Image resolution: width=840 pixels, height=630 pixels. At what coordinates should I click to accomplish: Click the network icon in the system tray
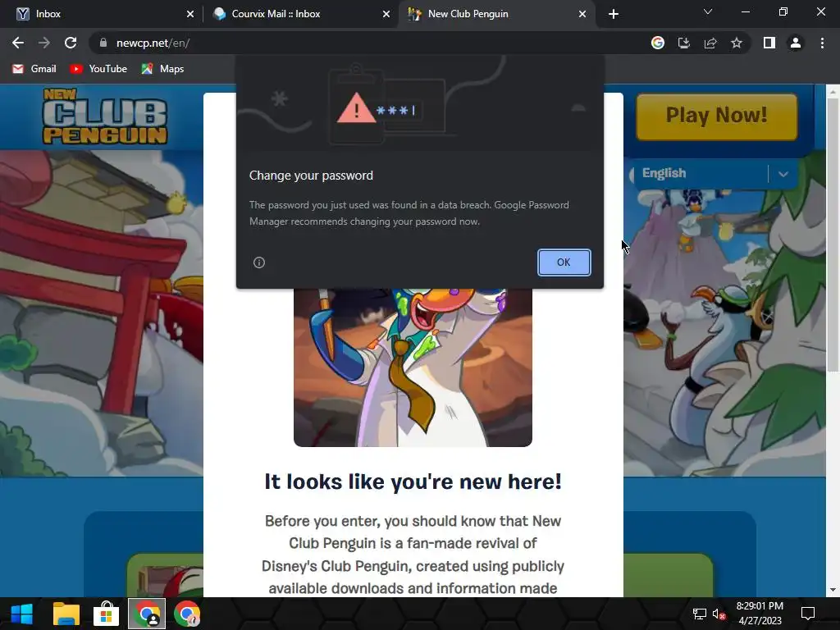tap(699, 614)
